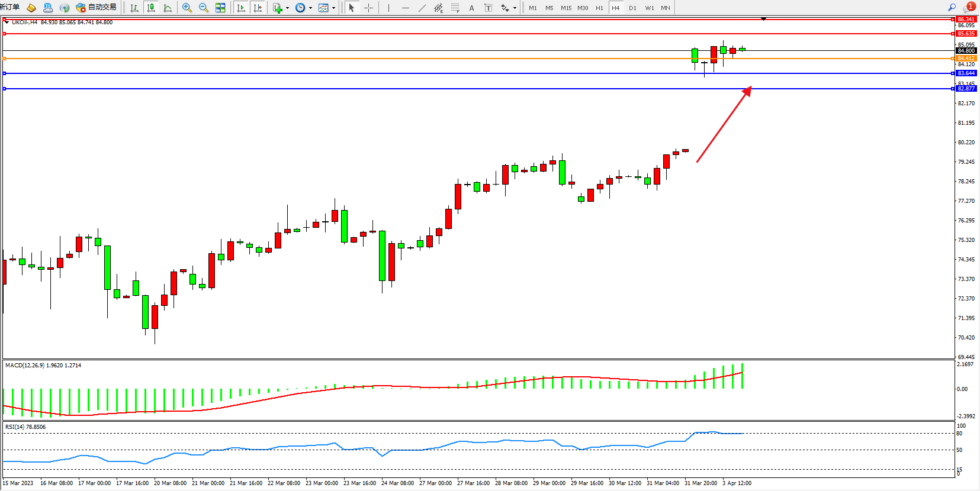Image resolution: width=980 pixels, height=491 pixels.
Task: Open the indicators list dropdown arrow
Action: coord(288,8)
